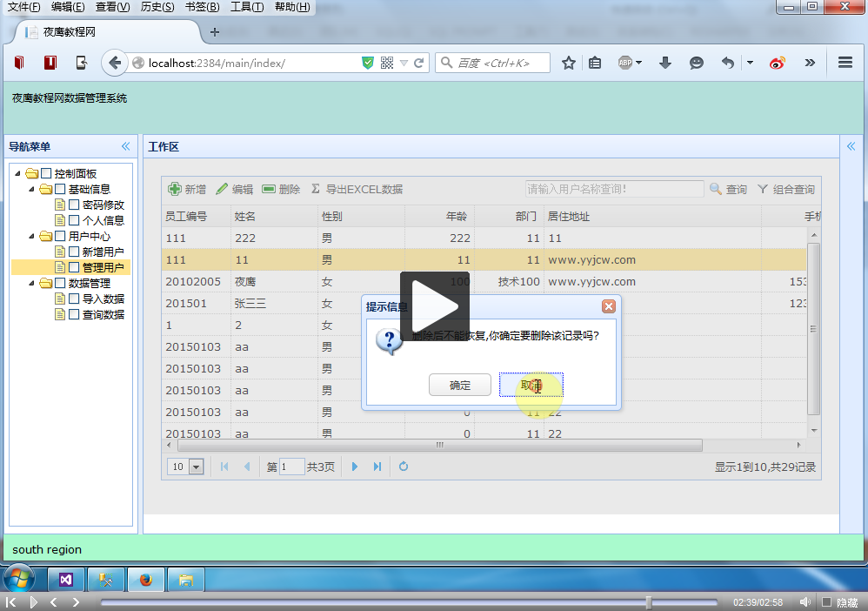This screenshot has height=611, width=868.
Task: Collapse the 数据管理 tree node
Action: pos(32,283)
